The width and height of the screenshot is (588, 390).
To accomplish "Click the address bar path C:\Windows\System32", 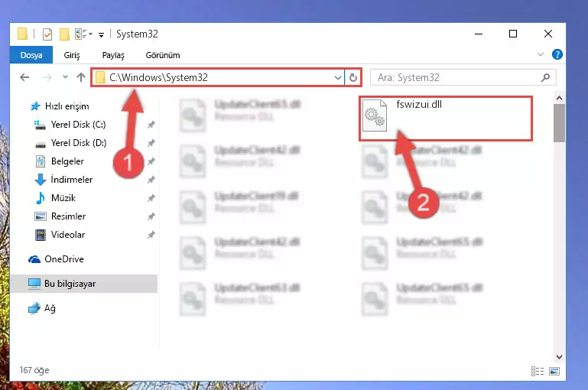I will pos(158,77).
